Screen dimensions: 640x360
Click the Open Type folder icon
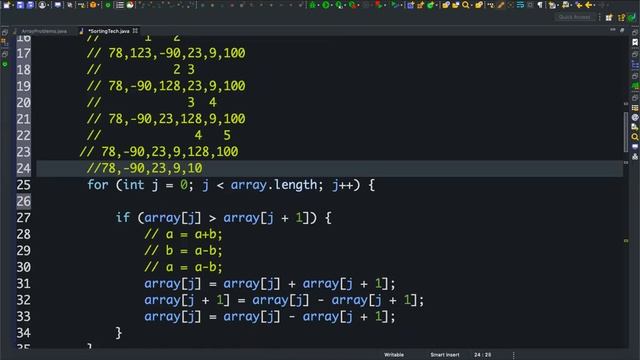[446, 5]
